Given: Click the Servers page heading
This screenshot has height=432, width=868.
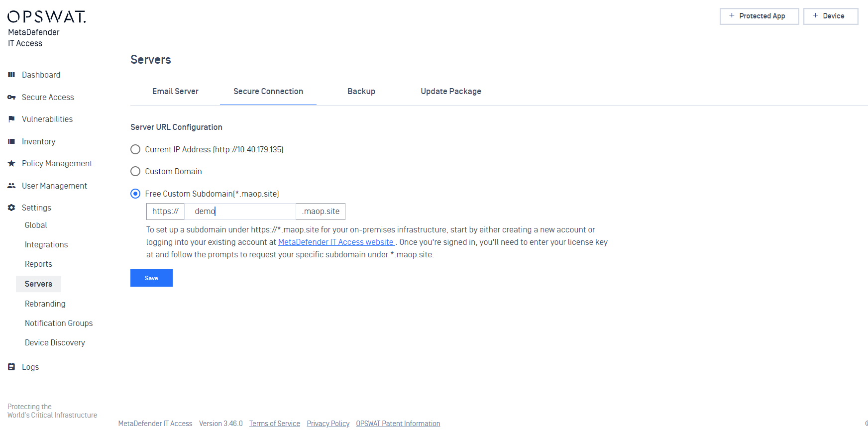Looking at the screenshot, I should tap(151, 60).
